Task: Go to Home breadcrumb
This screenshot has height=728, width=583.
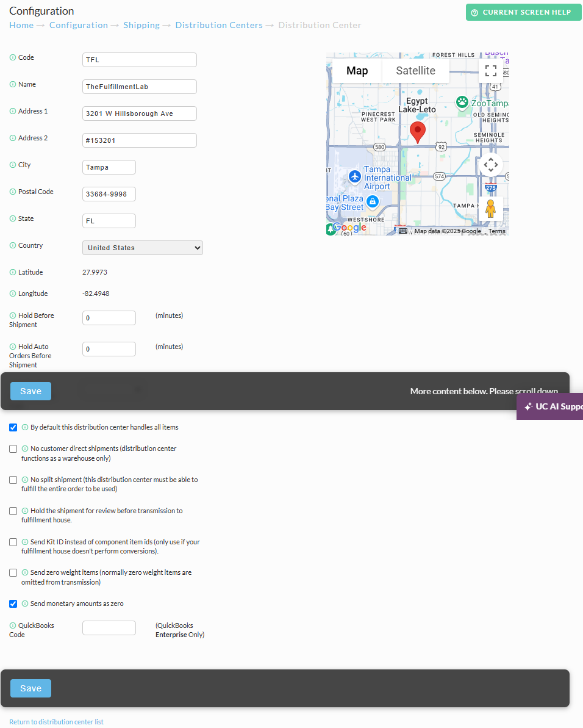Action: pos(21,25)
